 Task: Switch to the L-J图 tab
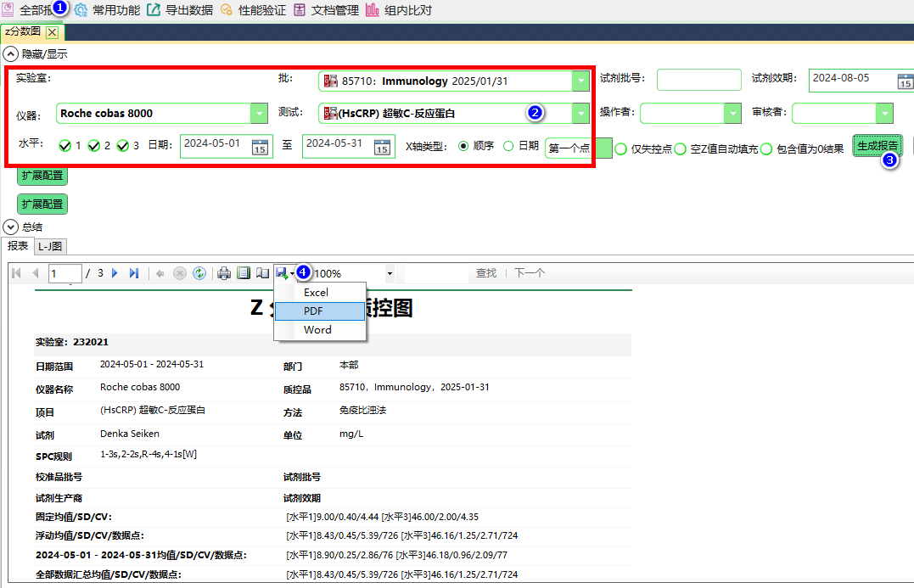pyautogui.click(x=49, y=246)
